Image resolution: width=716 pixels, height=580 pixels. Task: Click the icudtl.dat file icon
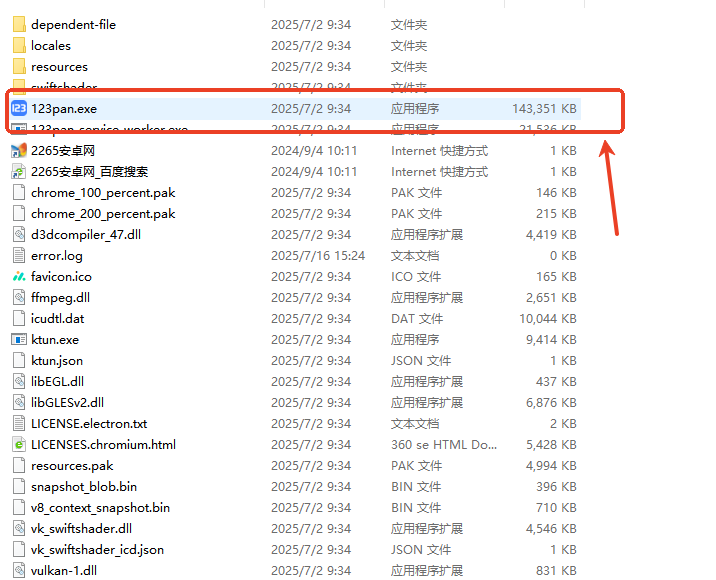(19, 319)
